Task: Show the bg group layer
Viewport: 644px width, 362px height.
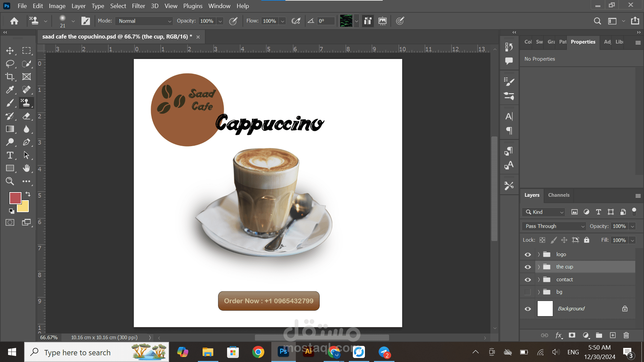Action: click(x=528, y=292)
